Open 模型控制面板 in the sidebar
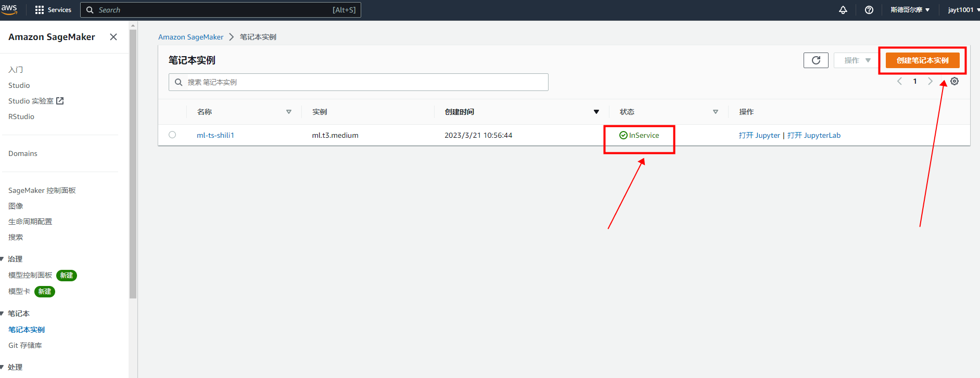The height and width of the screenshot is (378, 980). click(x=30, y=275)
